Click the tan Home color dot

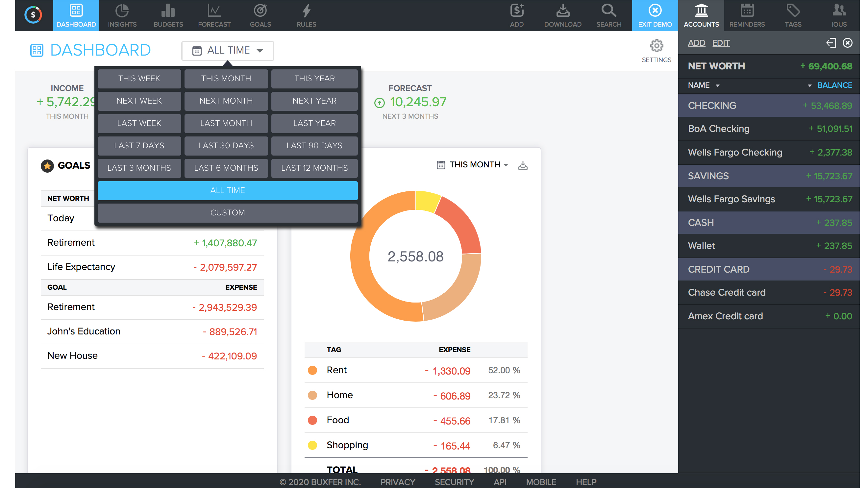click(x=312, y=395)
